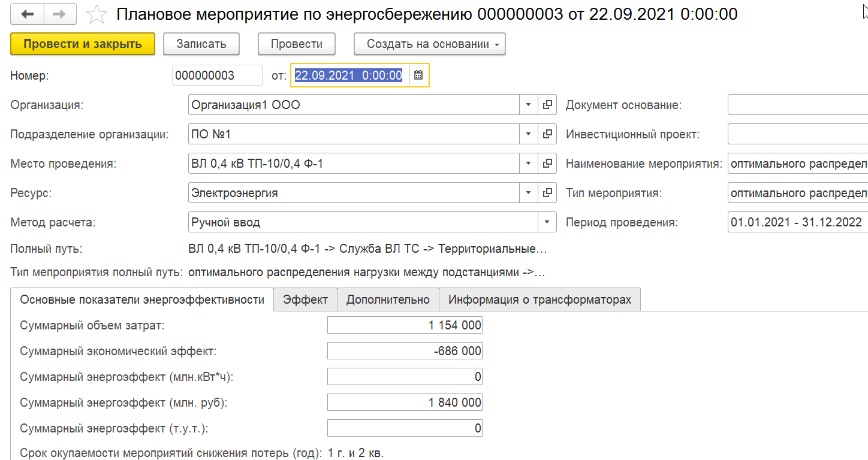
Task: Expand the Метод расчета dropdown
Action: [x=547, y=222]
